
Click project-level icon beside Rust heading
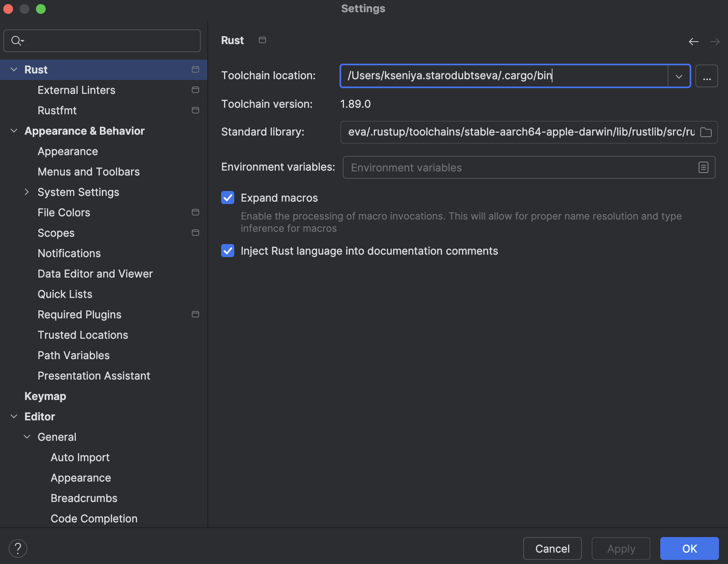click(262, 40)
